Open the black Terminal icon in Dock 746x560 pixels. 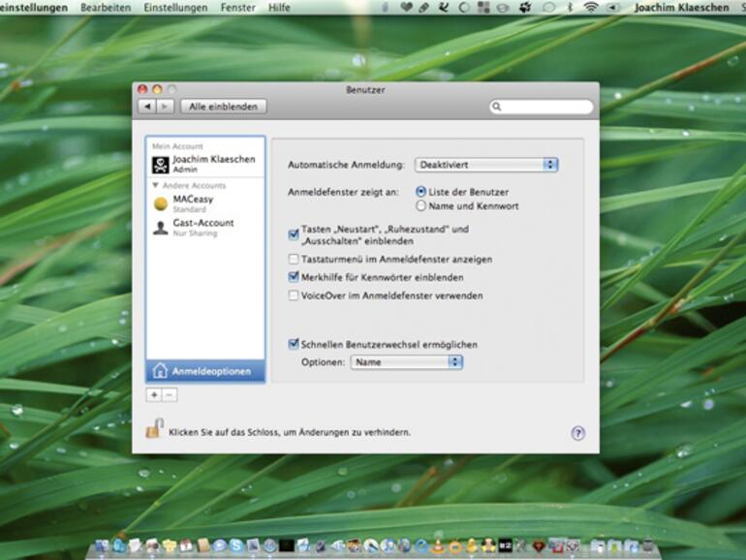click(286, 545)
